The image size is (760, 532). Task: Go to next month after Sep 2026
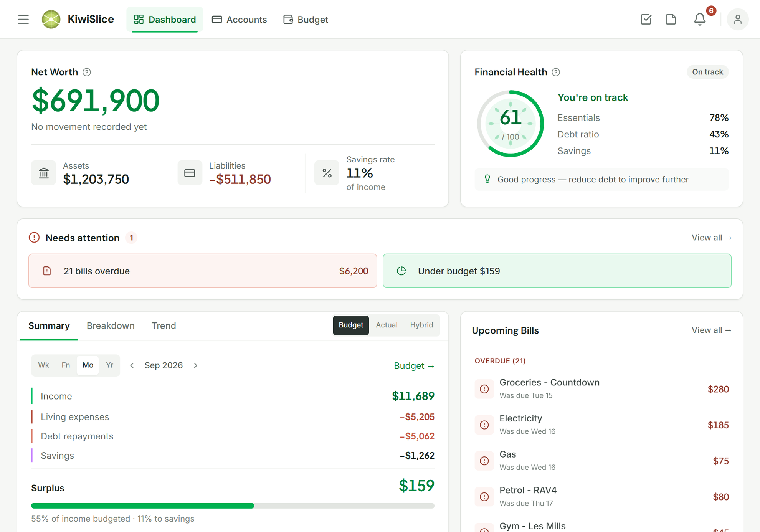(x=195, y=365)
